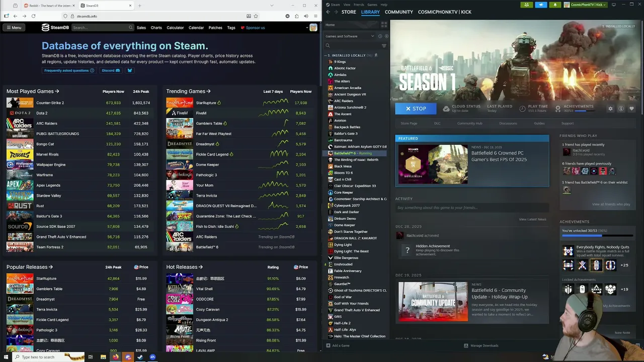
Task: Click Steam back navigation arrow
Action: (x=328, y=12)
